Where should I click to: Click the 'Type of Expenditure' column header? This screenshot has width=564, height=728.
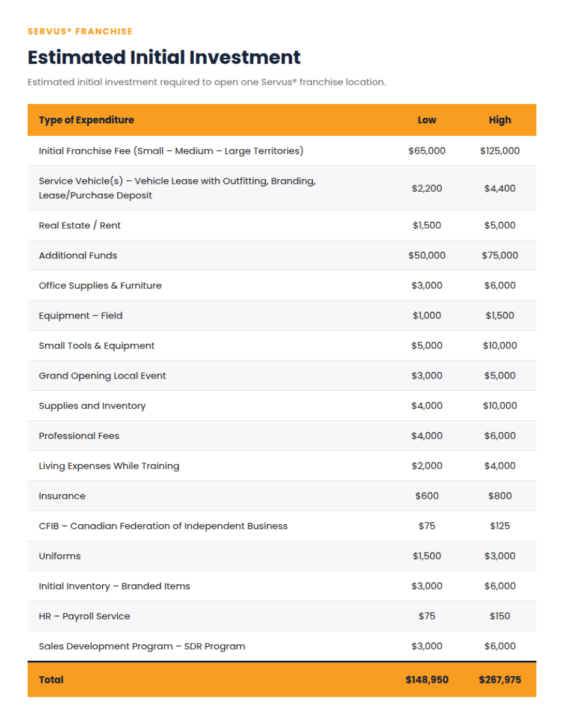87,120
